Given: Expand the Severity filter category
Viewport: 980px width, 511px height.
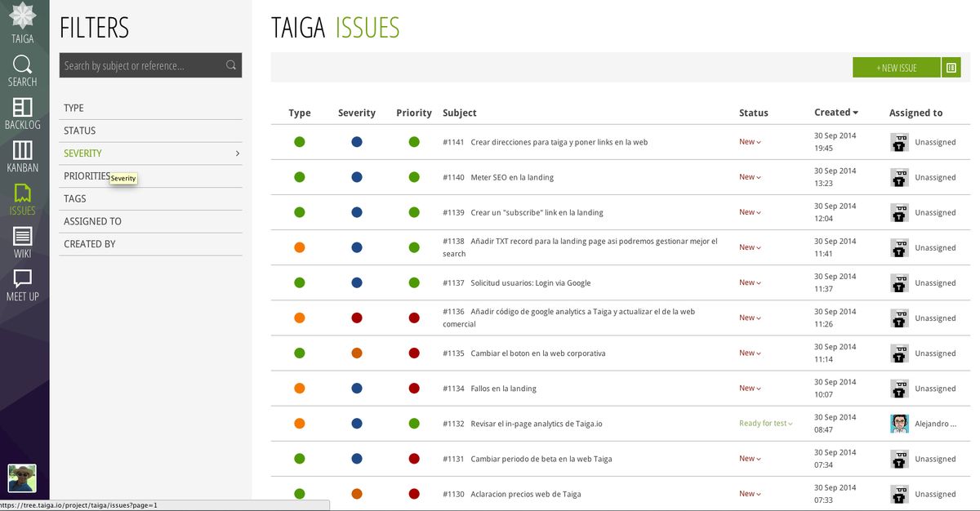Looking at the screenshot, I should (x=151, y=153).
